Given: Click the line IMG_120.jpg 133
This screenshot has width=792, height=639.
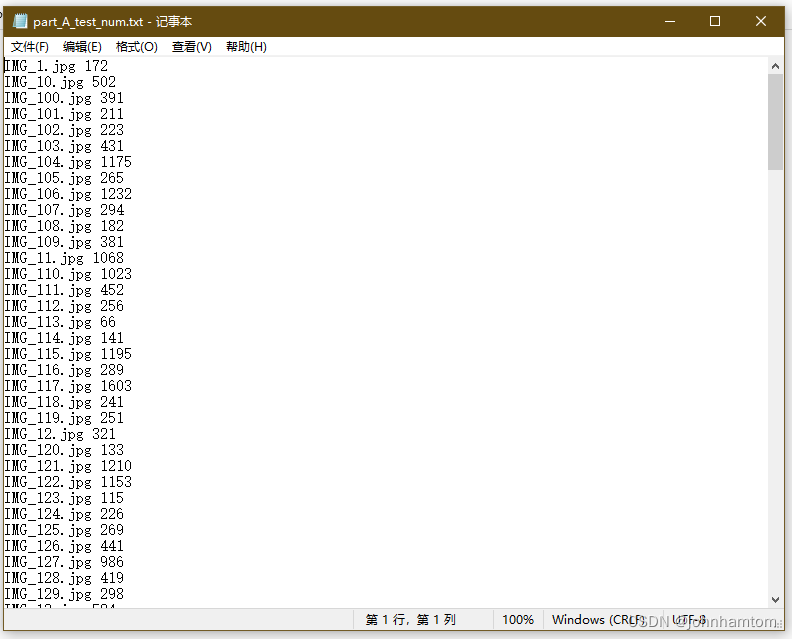Looking at the screenshot, I should coord(64,450).
